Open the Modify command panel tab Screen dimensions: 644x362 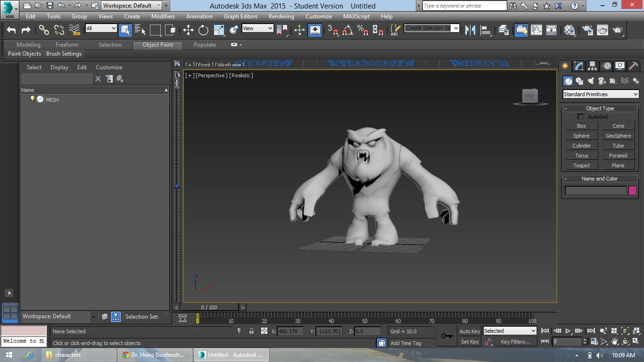(578, 66)
